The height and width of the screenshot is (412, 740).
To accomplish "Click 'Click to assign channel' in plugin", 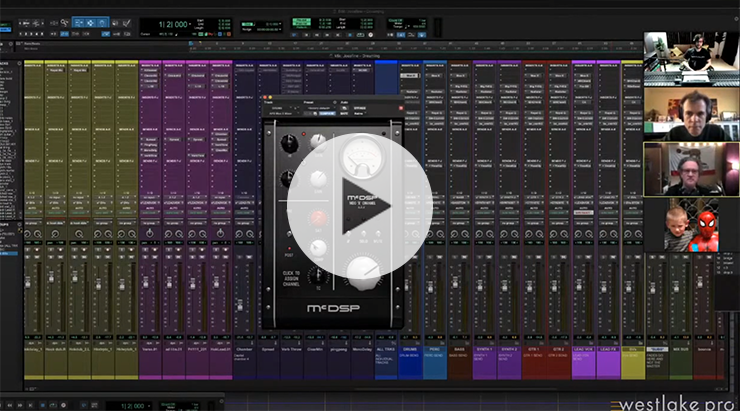I will [x=291, y=278].
